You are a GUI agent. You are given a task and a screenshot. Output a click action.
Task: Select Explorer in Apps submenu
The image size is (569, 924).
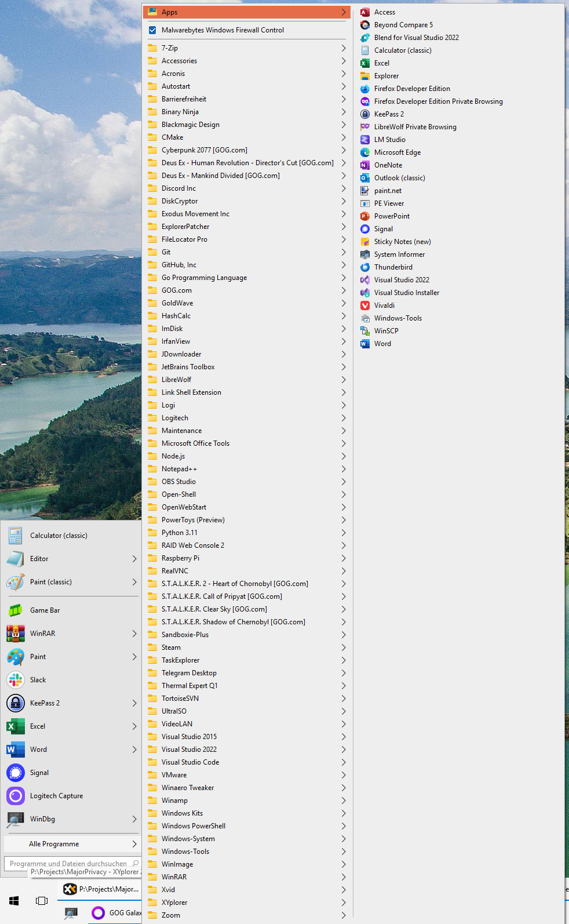[459, 76]
